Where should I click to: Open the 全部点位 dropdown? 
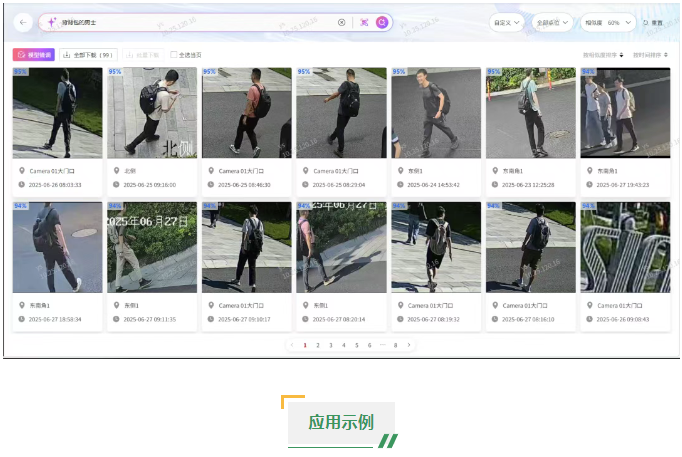coord(552,23)
